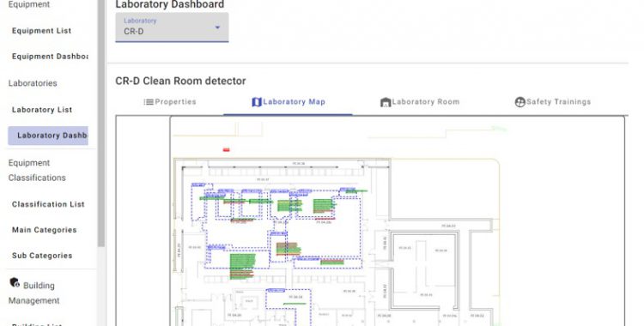Open Classification List in the sidebar
This screenshot has width=644, height=326.
pyautogui.click(x=48, y=204)
